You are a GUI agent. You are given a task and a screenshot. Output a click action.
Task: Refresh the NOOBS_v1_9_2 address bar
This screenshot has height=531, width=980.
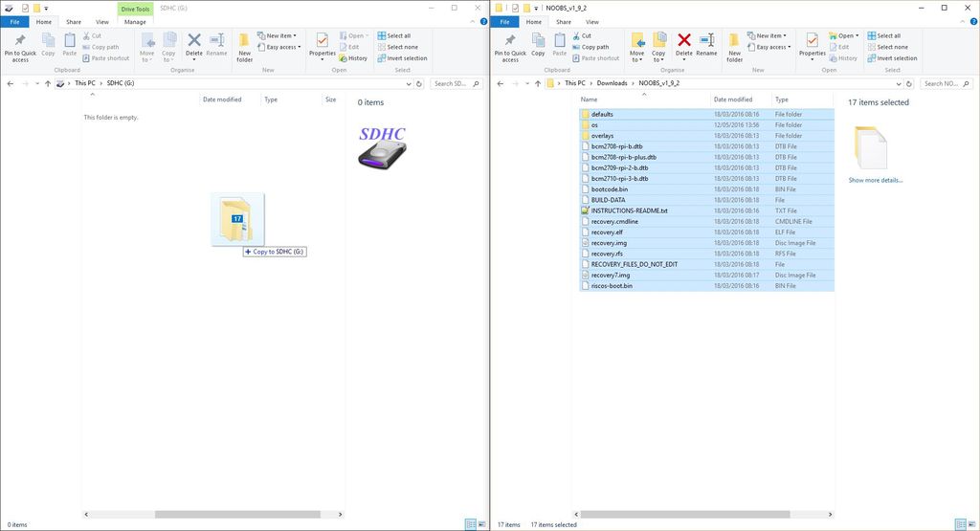(x=909, y=83)
